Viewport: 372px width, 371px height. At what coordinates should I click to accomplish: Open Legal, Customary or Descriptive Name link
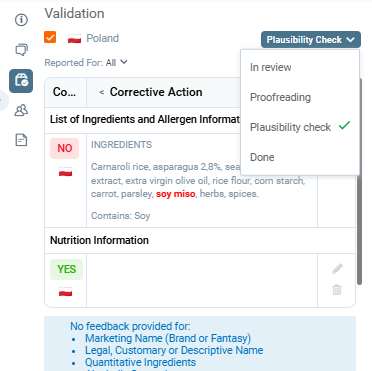174,350
